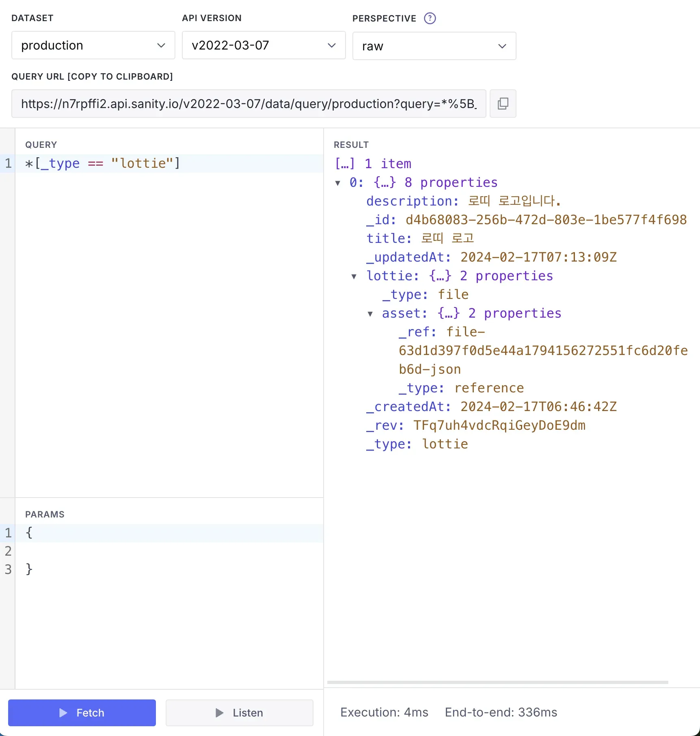
Task: Click the QUERY URL copy to clipboard label
Action: click(x=92, y=77)
